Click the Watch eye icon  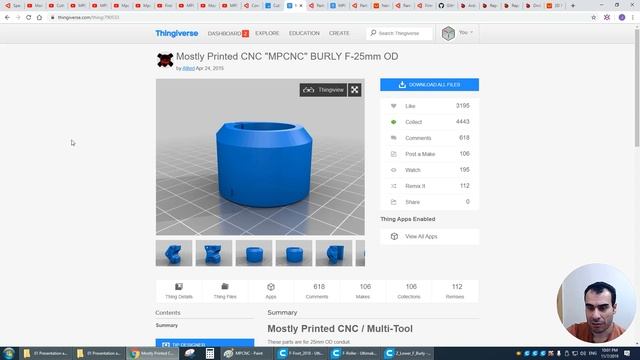(x=393, y=170)
